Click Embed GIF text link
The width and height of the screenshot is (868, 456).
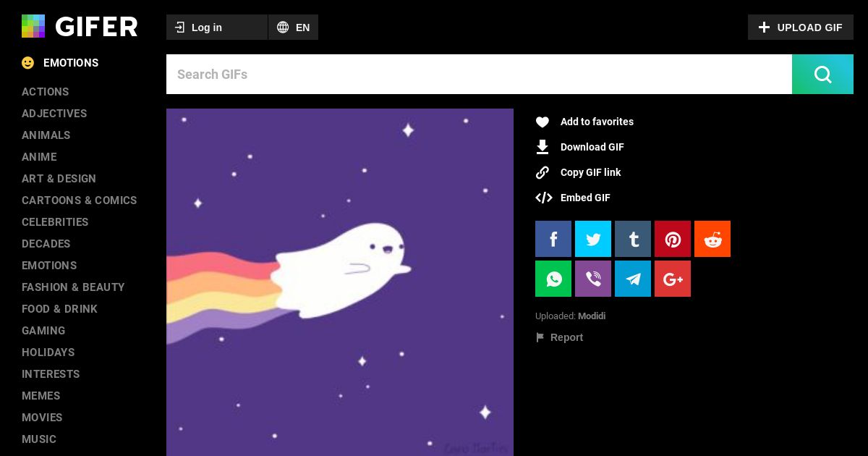tap(585, 198)
